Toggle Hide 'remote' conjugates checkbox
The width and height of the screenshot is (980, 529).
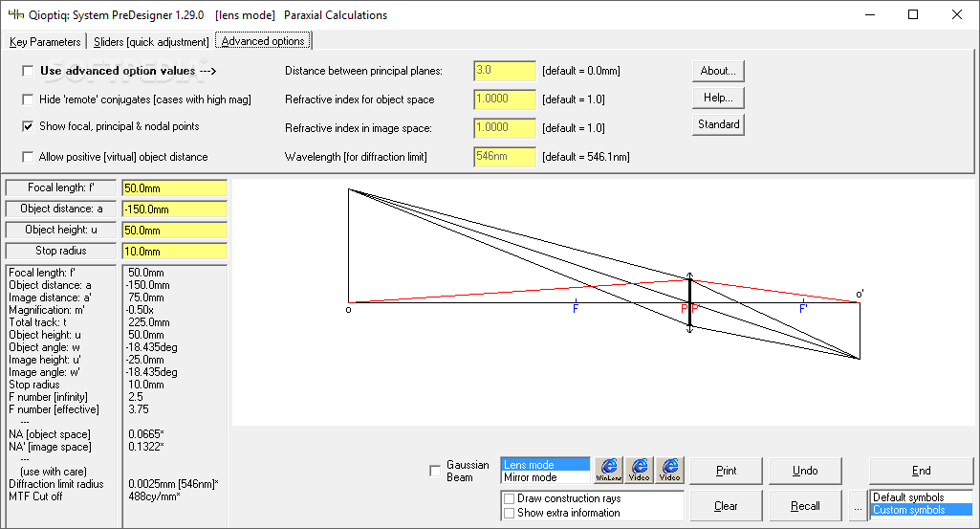[28, 99]
